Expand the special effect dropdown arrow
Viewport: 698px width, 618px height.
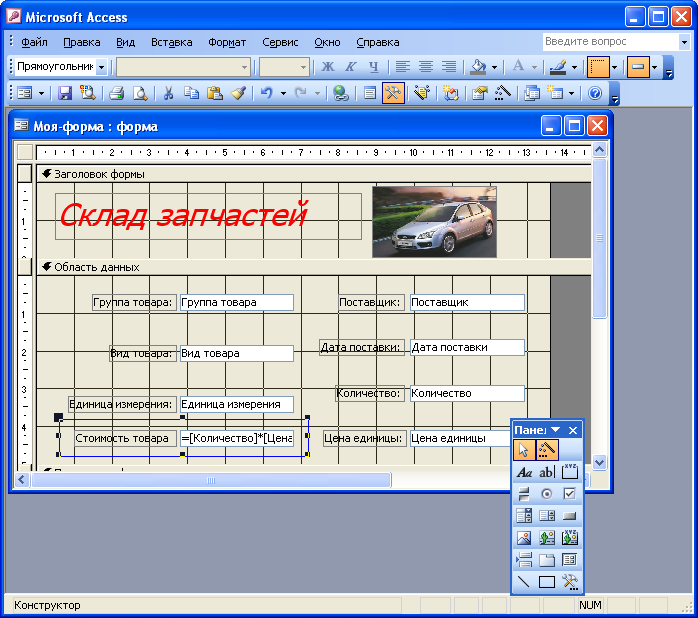(x=654, y=67)
